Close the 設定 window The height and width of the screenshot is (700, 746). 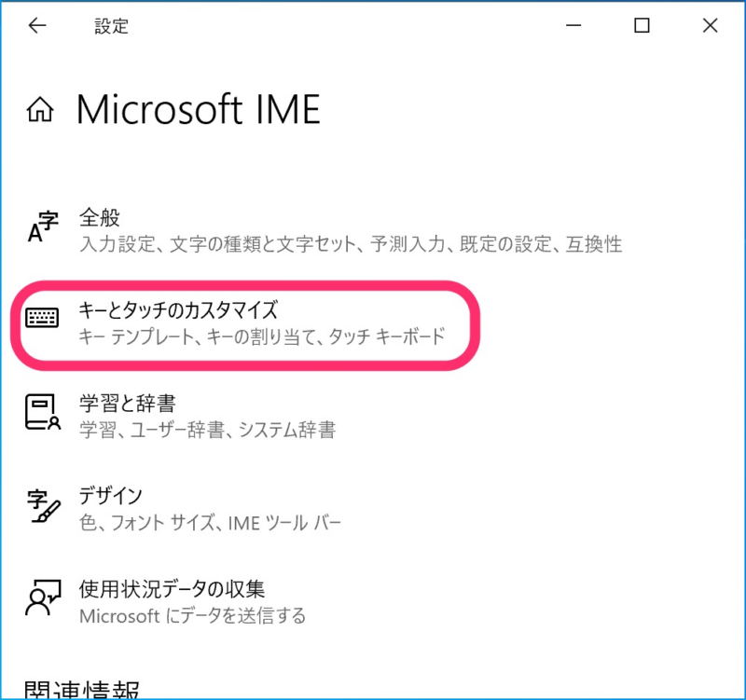[x=710, y=26]
